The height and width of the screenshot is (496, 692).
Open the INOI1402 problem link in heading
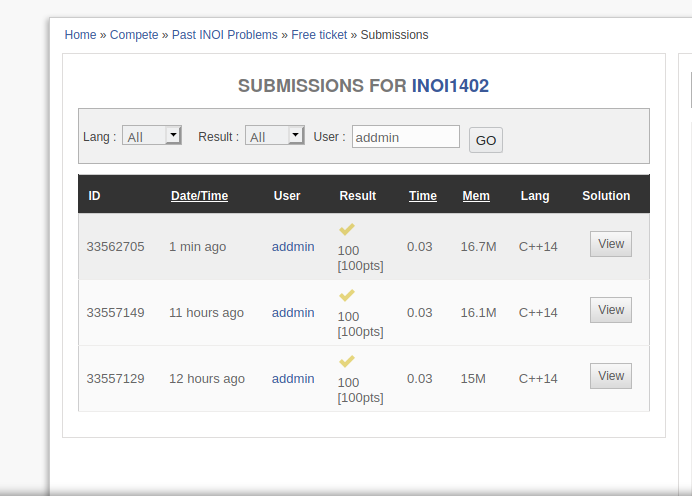[x=450, y=86]
